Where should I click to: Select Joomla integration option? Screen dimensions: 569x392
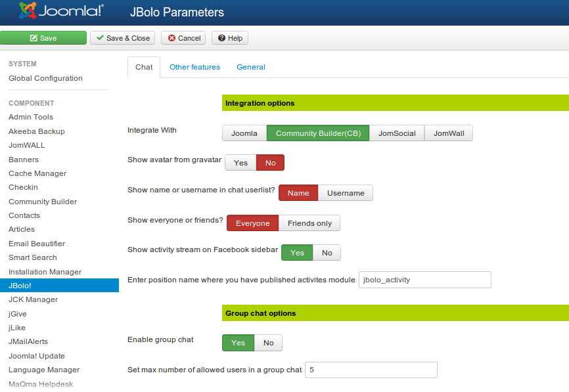244,133
